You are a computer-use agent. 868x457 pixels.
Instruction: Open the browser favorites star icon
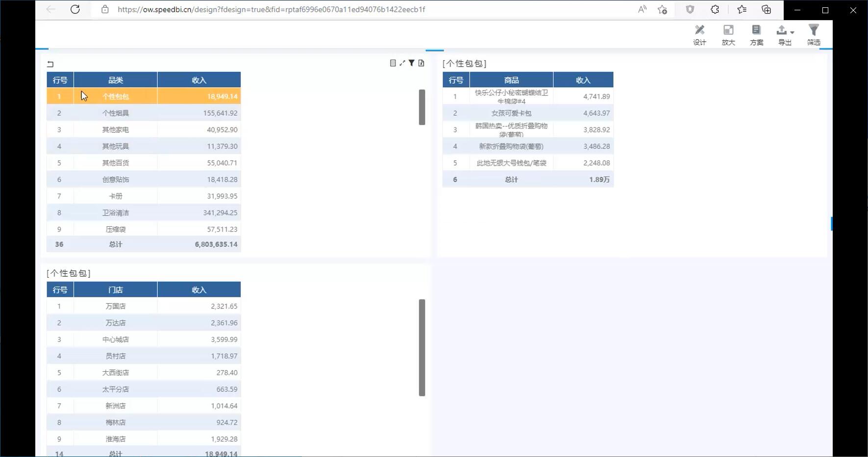[742, 9]
